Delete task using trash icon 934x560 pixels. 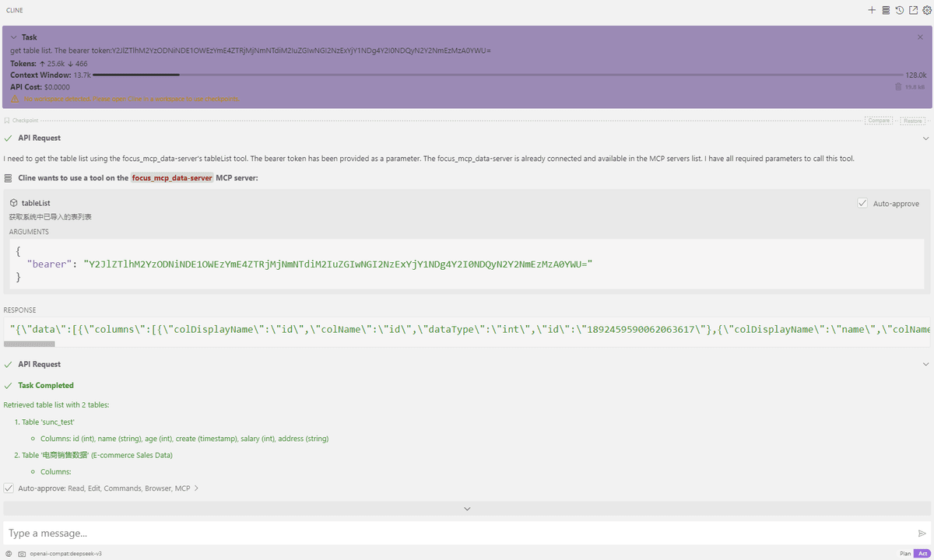point(899,87)
